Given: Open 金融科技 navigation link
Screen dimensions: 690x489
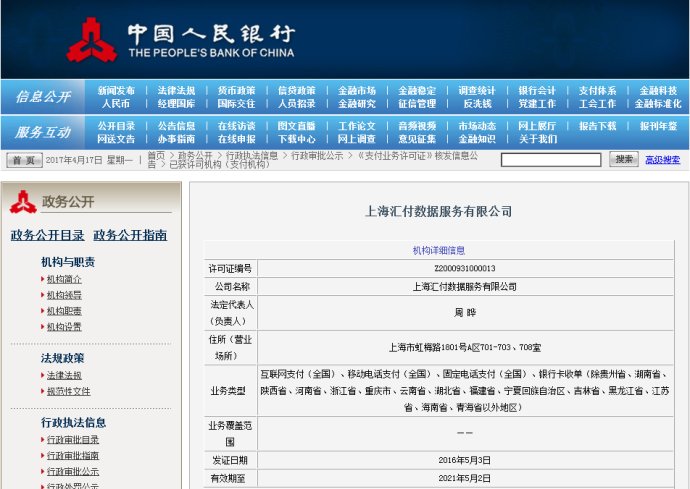Looking at the screenshot, I should pos(658,91).
